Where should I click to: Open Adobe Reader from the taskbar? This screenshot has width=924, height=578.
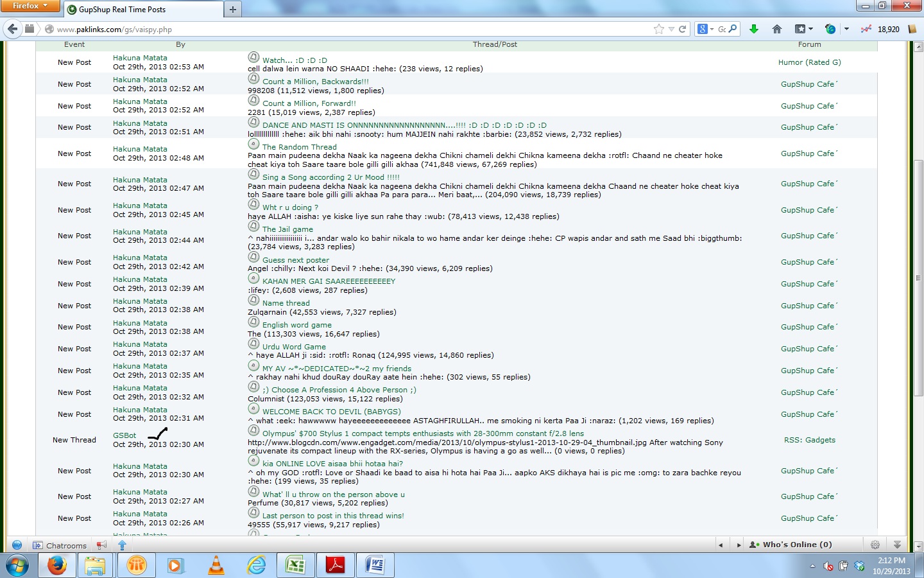(335, 565)
